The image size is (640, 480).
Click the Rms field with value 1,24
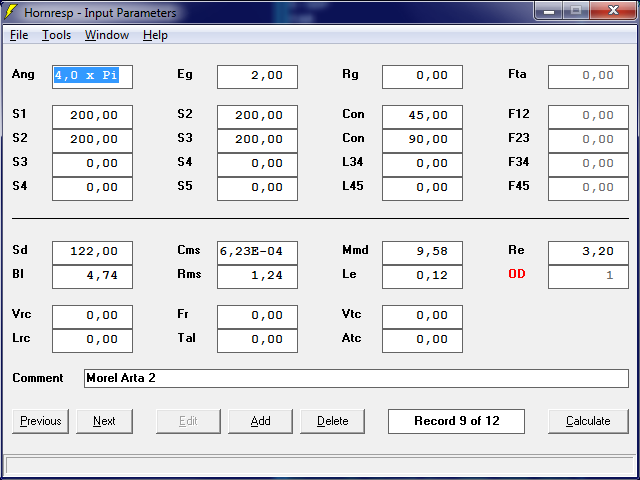(257, 276)
